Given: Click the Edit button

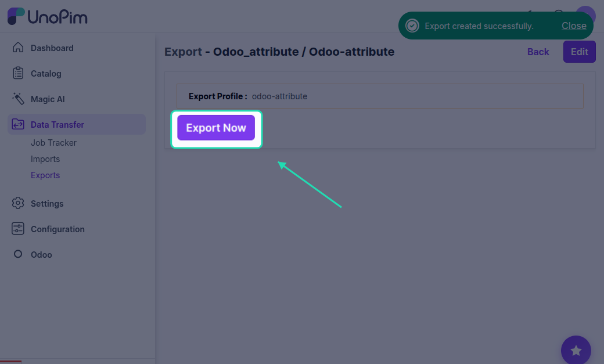Looking at the screenshot, I should click(x=580, y=52).
